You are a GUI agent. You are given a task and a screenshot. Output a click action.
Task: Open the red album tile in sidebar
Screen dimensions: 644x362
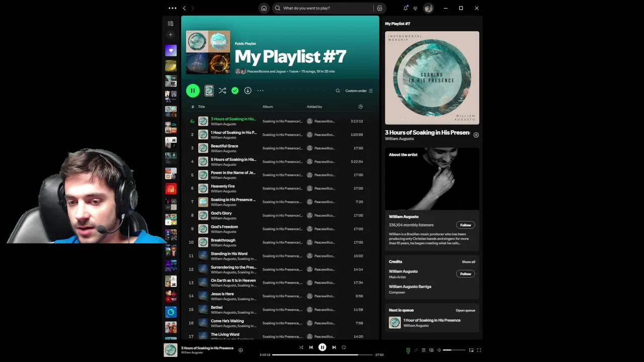pyautogui.click(x=171, y=189)
